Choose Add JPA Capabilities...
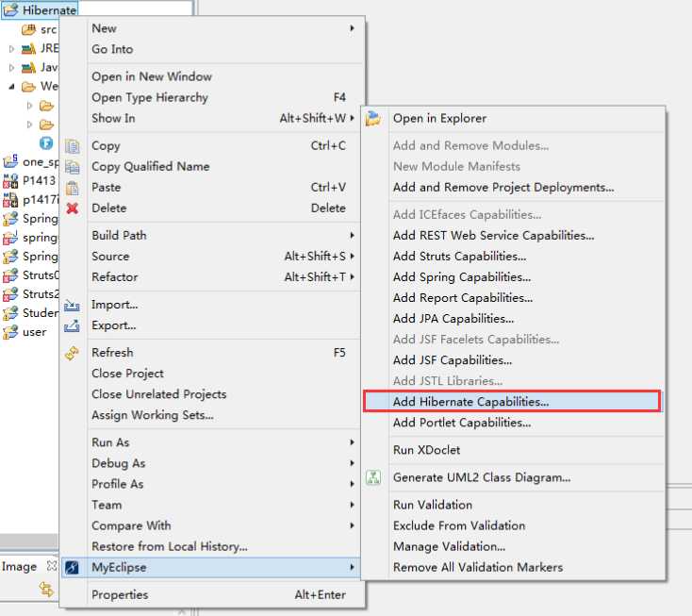Image resolution: width=692 pixels, height=616 pixels. pos(513,319)
